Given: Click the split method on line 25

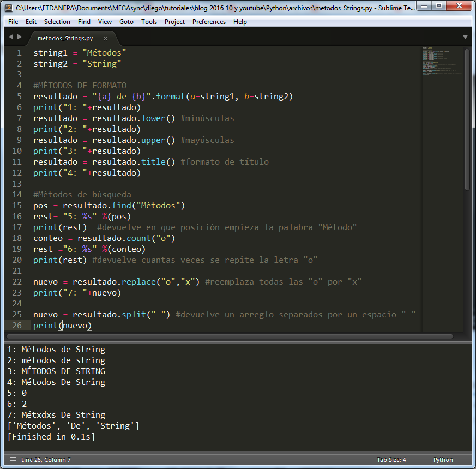Looking at the screenshot, I should (x=134, y=315).
